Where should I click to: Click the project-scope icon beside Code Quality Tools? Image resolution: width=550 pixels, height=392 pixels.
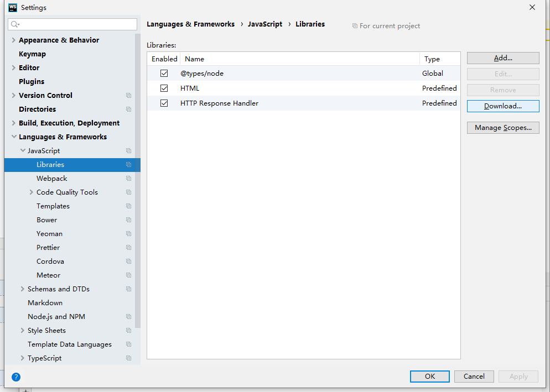pyautogui.click(x=129, y=192)
